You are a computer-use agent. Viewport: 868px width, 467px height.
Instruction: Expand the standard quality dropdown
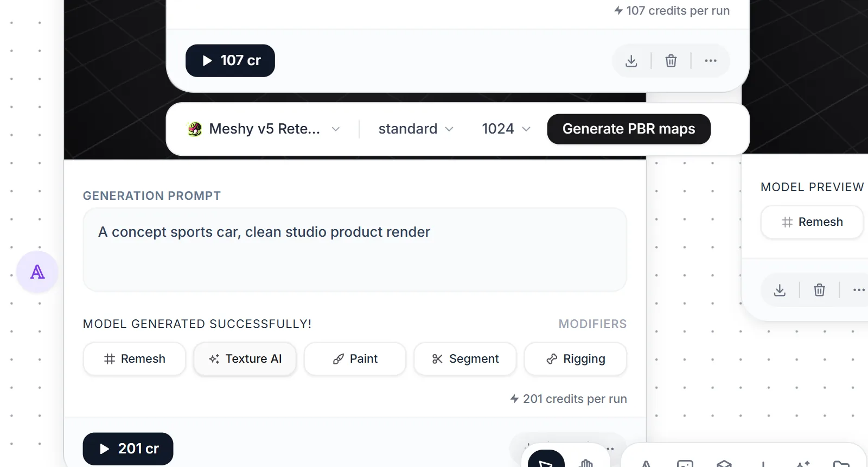(x=416, y=129)
